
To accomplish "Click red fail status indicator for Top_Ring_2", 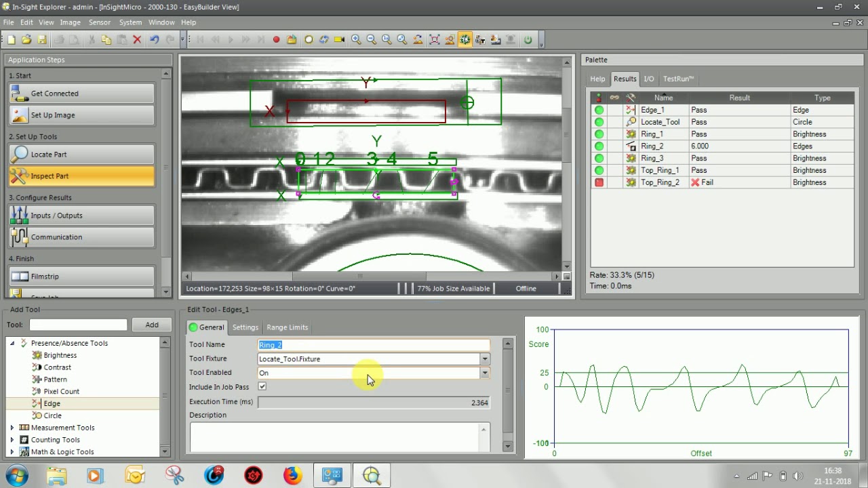I will (599, 182).
